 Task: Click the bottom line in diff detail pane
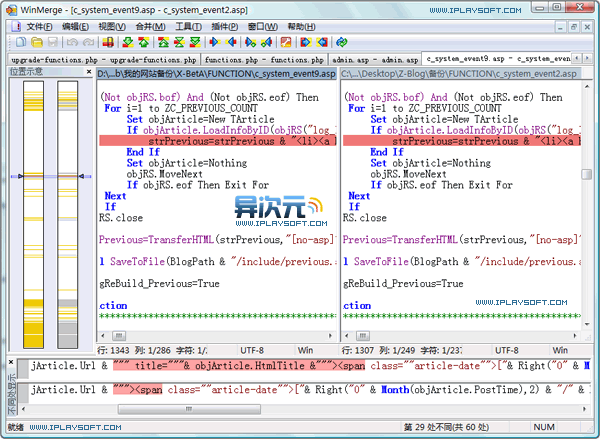310,390
